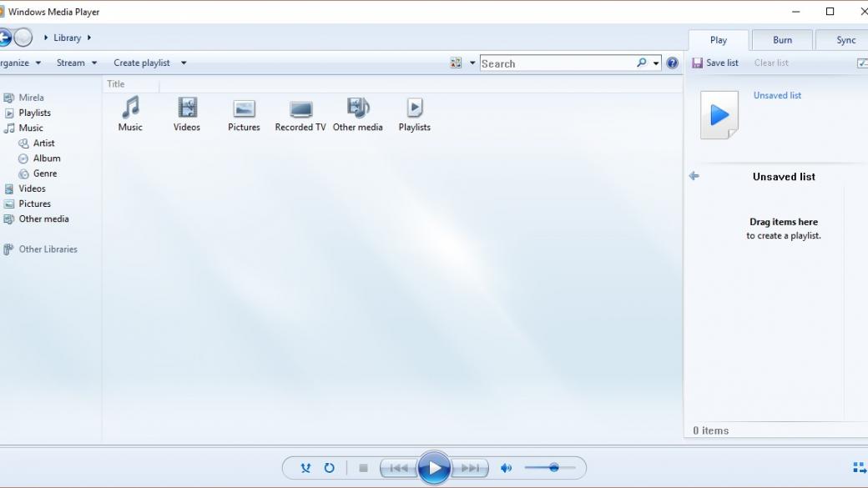This screenshot has height=488, width=868.
Task: Click the Back navigation button
Action: [x=4, y=38]
